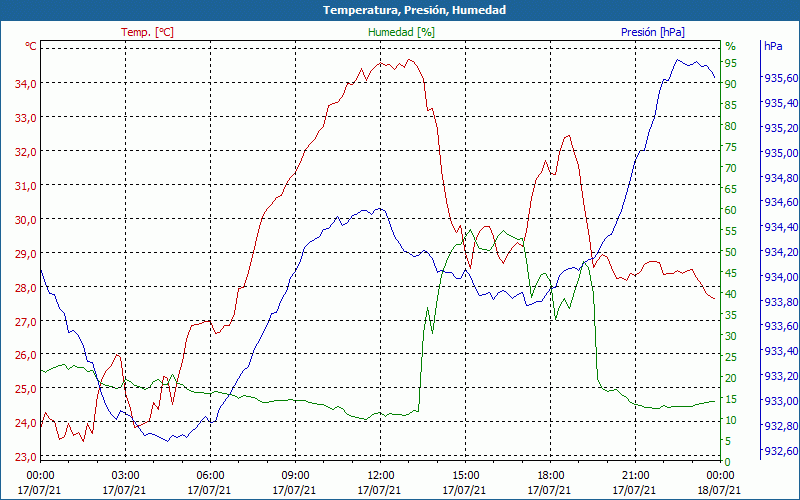The height and width of the screenshot is (500, 800).
Task: Click green humidity axis value "30"
Action: click(731, 336)
